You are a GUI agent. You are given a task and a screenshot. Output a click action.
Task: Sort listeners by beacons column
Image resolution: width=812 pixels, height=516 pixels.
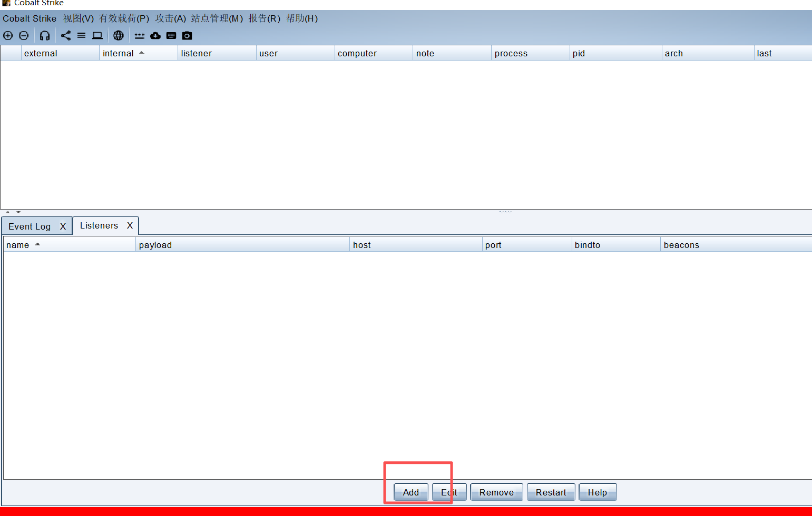point(736,245)
